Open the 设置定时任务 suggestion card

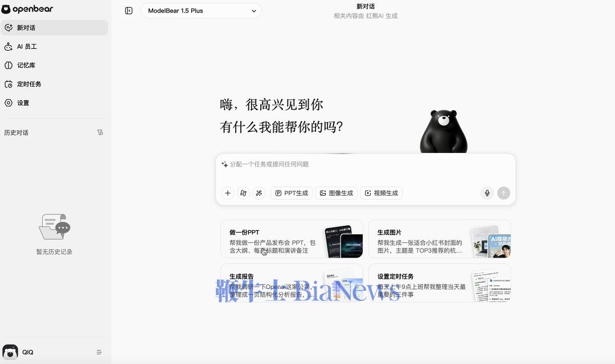(x=440, y=283)
